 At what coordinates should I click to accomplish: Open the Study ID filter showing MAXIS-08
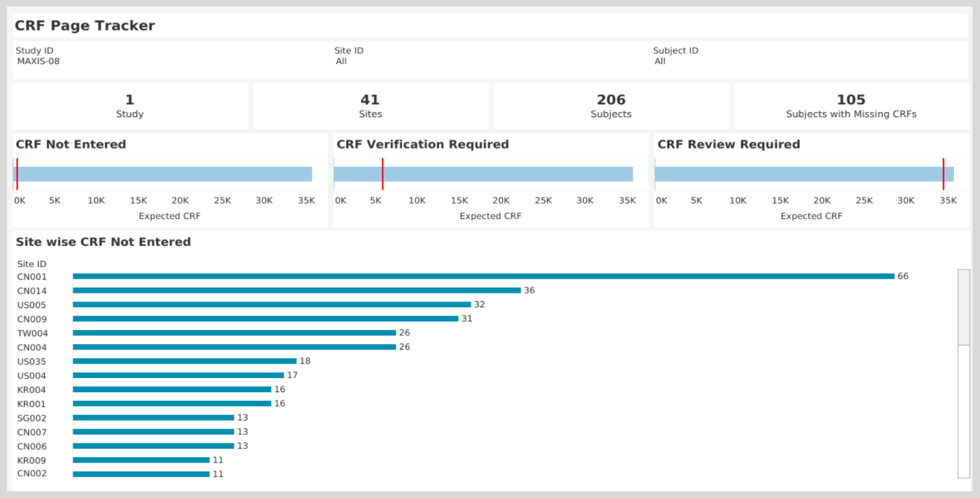click(x=39, y=62)
